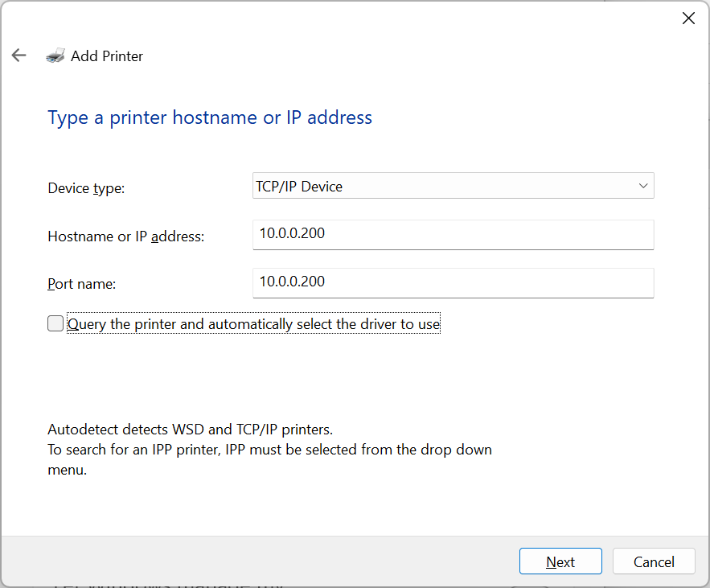Click the 'Port name:' label
This screenshot has width=710, height=588.
coord(81,284)
